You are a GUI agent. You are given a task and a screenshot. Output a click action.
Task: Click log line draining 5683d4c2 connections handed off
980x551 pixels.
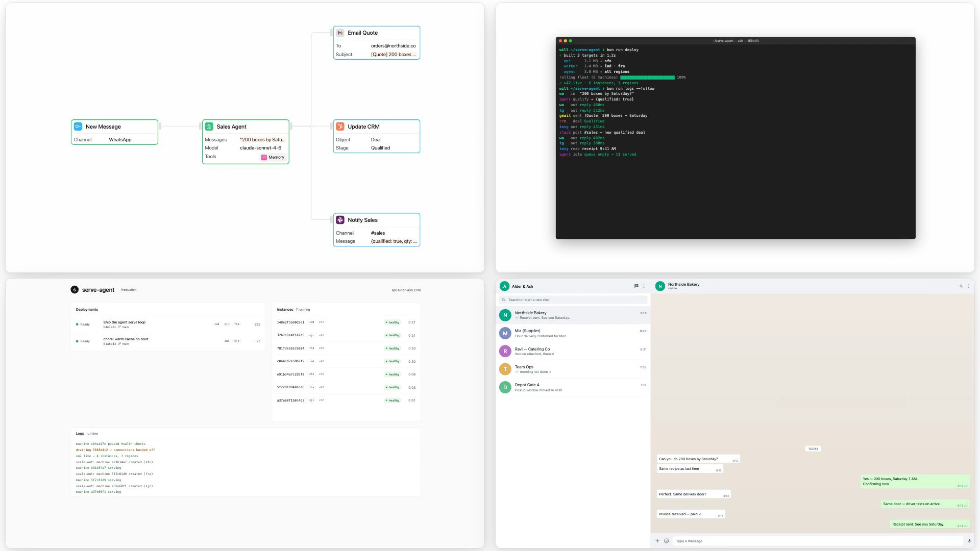[115, 450]
